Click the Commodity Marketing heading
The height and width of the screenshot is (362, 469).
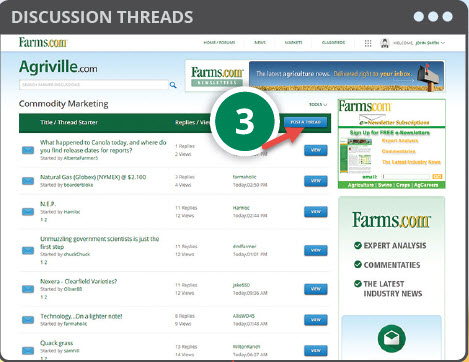(64, 104)
